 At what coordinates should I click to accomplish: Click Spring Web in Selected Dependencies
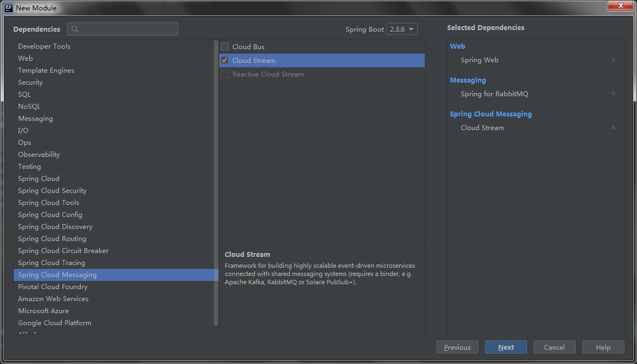coord(480,60)
